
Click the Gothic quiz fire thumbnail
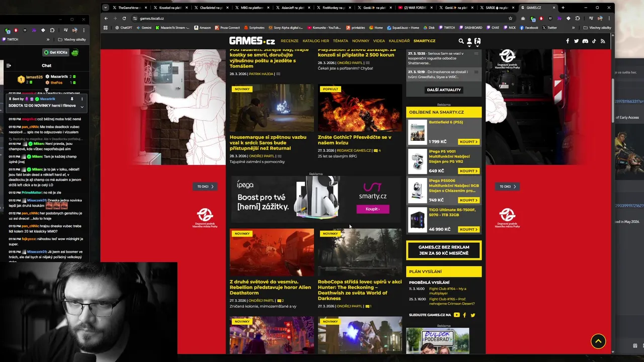[x=360, y=108]
